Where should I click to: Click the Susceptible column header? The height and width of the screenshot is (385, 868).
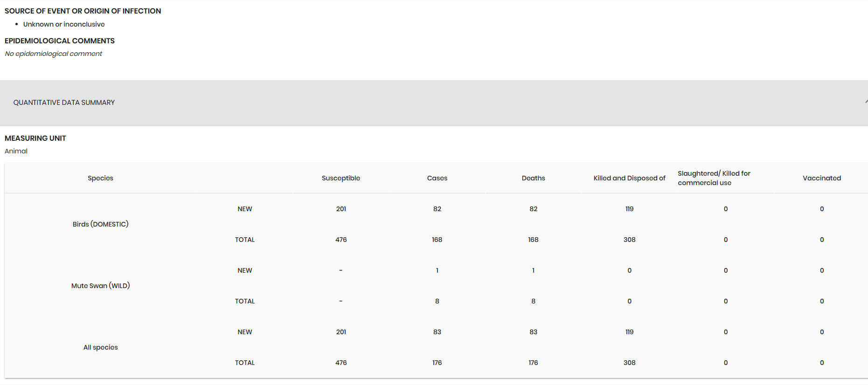tap(340, 178)
